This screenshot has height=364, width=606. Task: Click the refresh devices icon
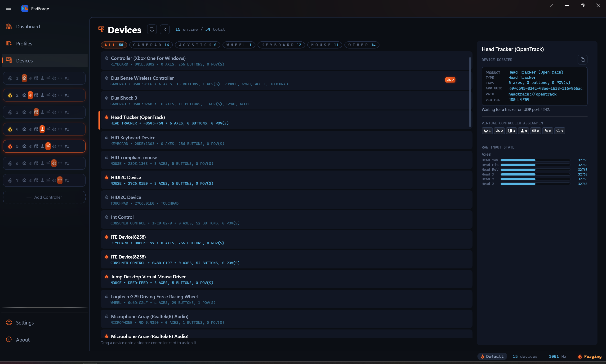point(152,29)
